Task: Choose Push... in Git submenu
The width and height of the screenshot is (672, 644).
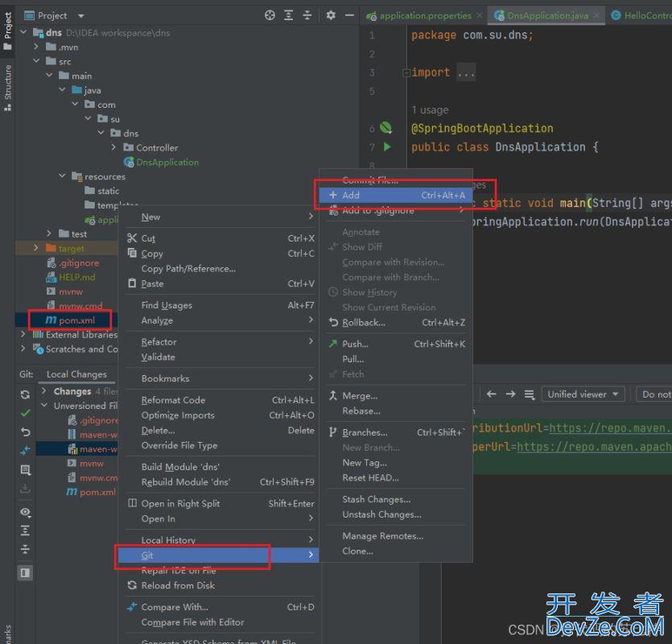Action: 397,344
